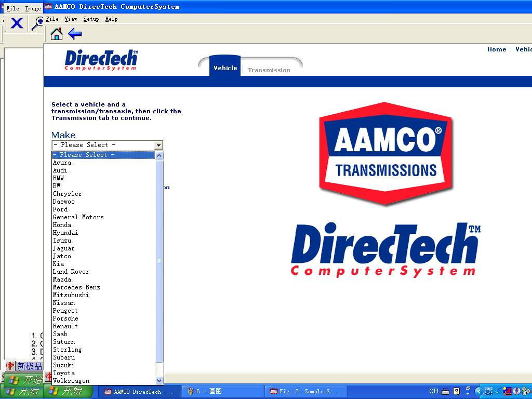Click the Home house icon in toolbar

[x=57, y=34]
